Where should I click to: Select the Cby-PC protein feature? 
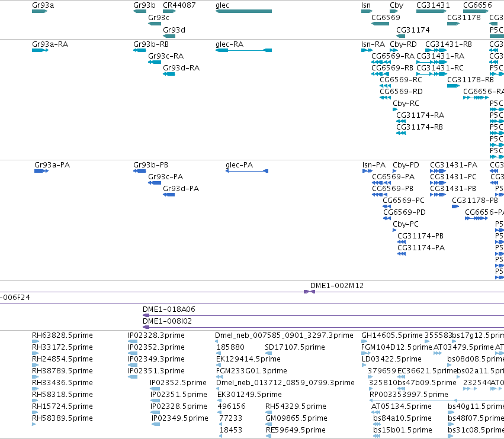[394, 230]
